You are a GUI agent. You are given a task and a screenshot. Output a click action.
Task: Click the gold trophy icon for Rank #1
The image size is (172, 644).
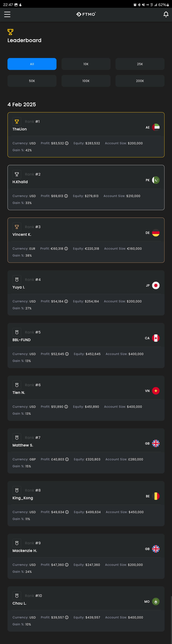(x=17, y=121)
